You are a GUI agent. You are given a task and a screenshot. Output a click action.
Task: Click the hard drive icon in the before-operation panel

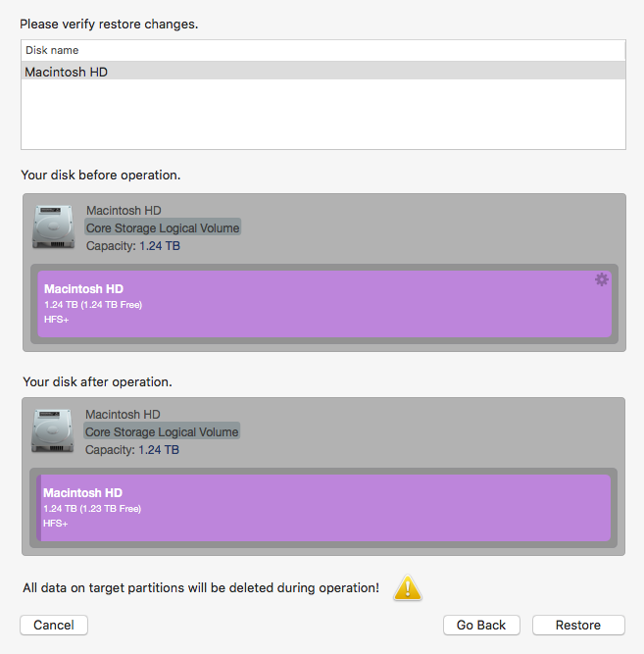coord(53,226)
